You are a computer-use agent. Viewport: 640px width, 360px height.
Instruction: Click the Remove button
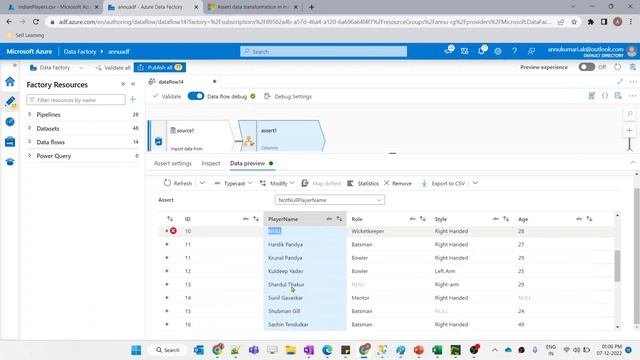point(398,183)
